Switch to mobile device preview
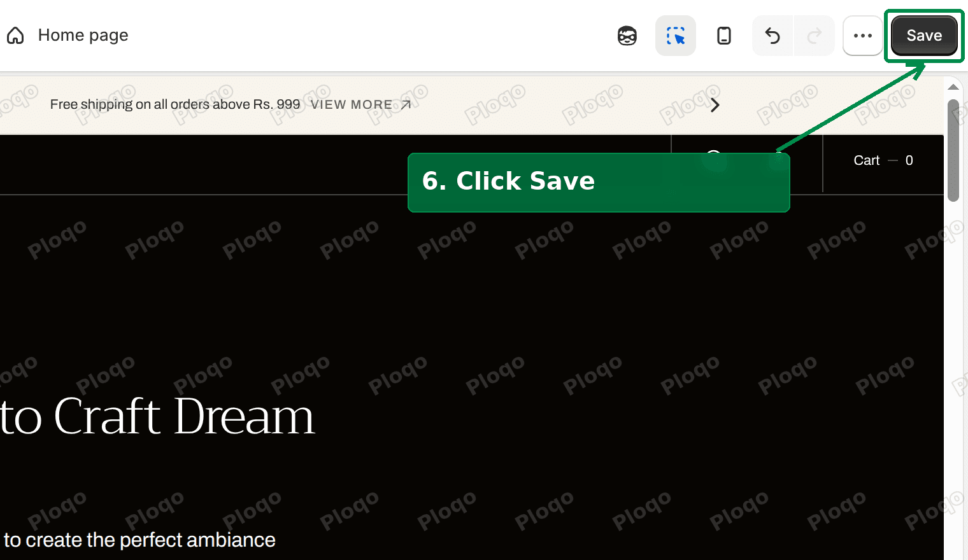This screenshot has width=968, height=560. (724, 36)
